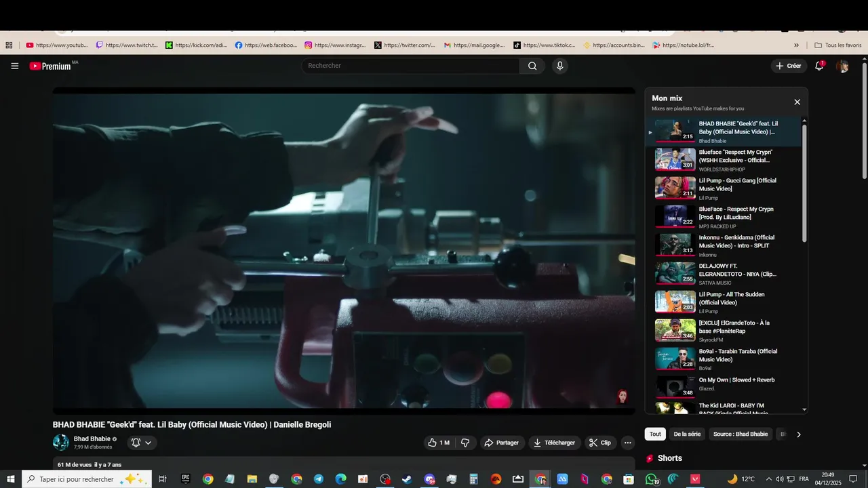868x488 pixels.
Task: Open the Twitter bookmark
Action: coord(405,45)
